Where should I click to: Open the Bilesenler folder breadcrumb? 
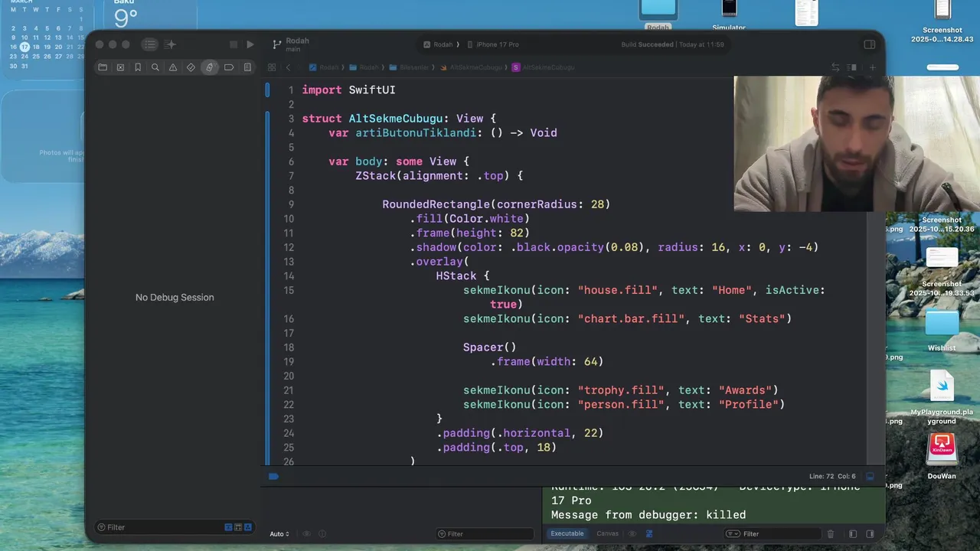409,67
